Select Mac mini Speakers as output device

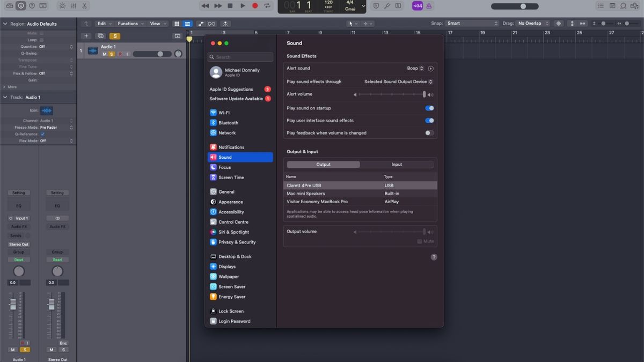click(322, 193)
